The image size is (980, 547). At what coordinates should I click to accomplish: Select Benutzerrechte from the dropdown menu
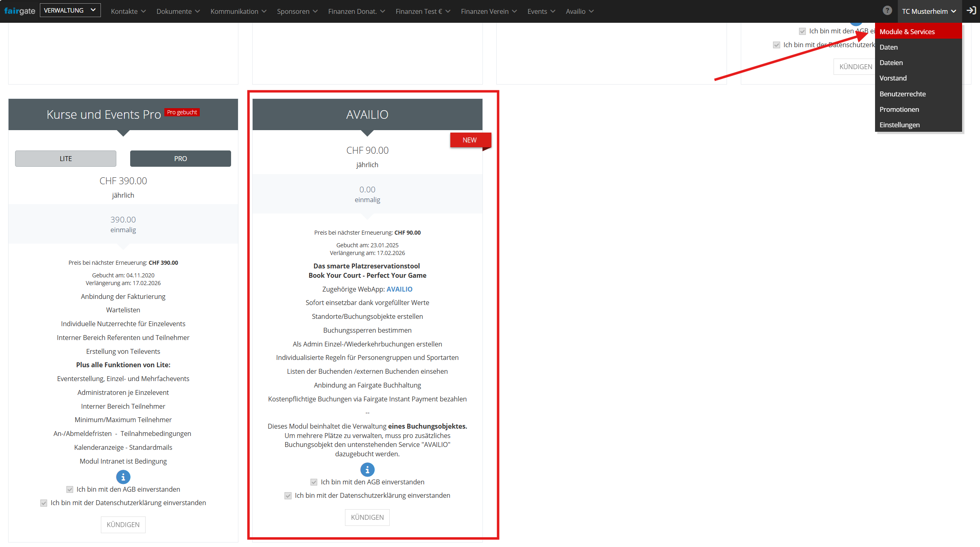point(902,94)
